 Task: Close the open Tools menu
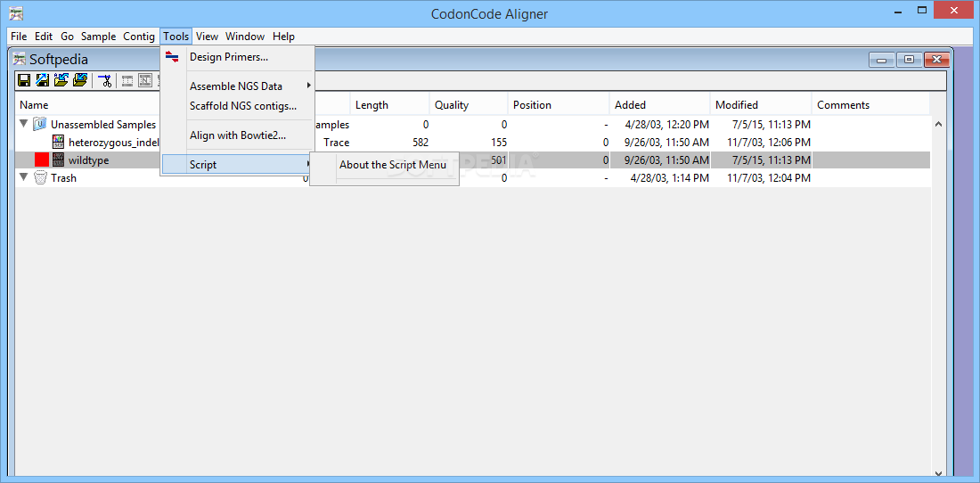[176, 37]
